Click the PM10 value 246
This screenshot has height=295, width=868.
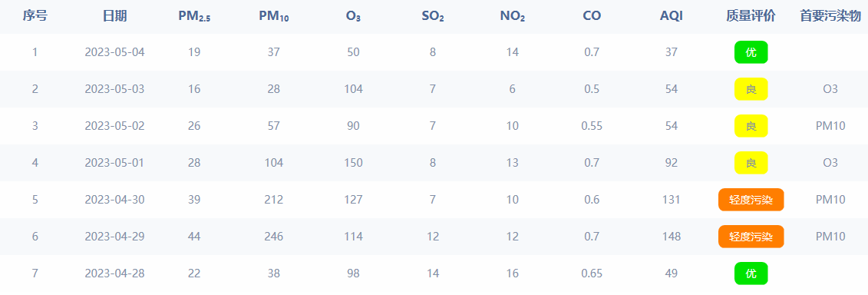tap(273, 237)
